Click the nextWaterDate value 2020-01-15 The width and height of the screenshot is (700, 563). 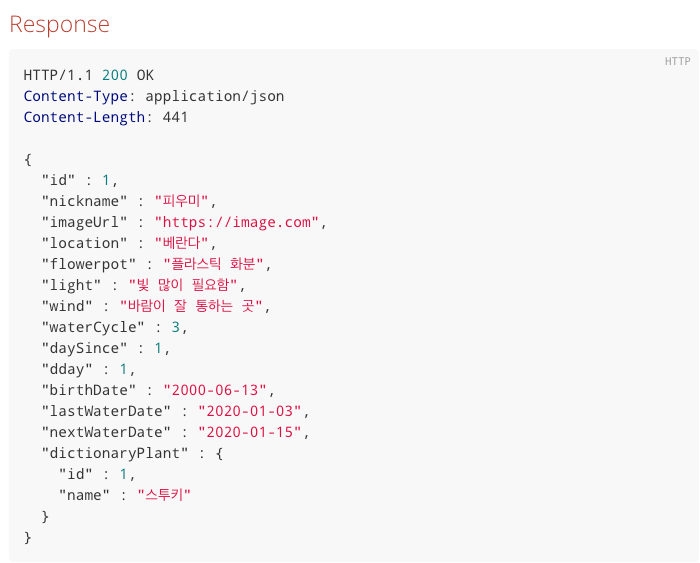(254, 432)
